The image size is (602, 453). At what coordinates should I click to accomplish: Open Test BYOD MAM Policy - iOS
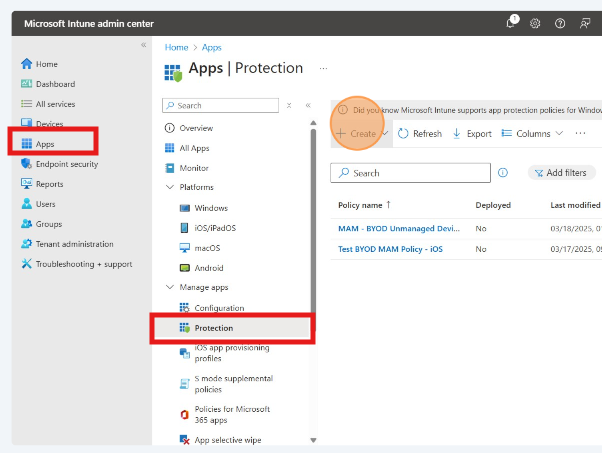pyautogui.click(x=390, y=249)
